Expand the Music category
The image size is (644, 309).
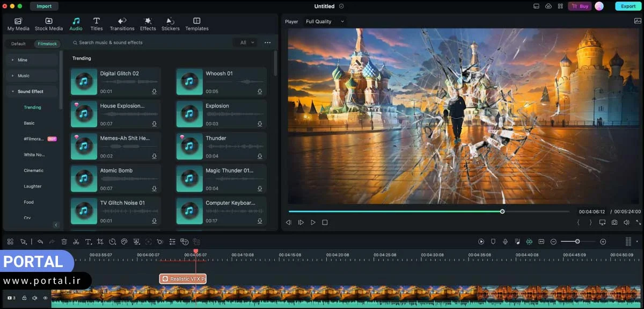click(x=32, y=76)
